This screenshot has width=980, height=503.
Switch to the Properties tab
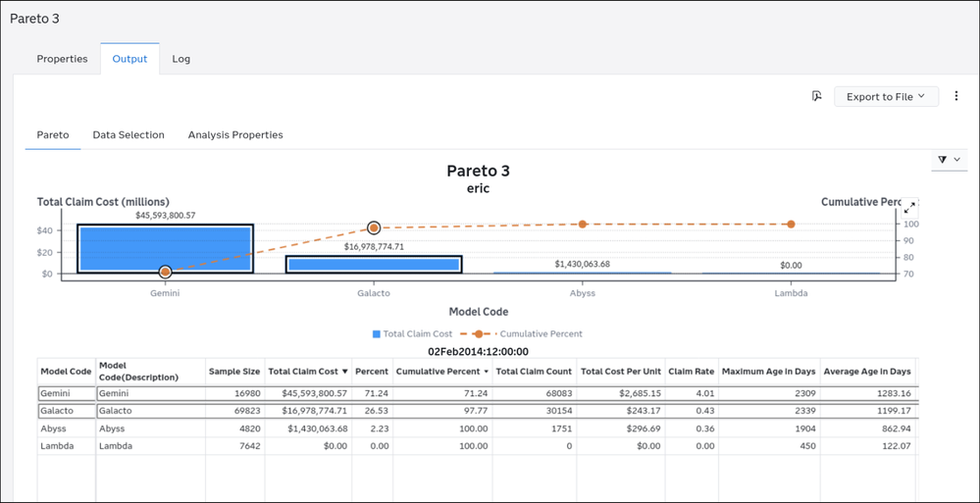[x=62, y=59]
